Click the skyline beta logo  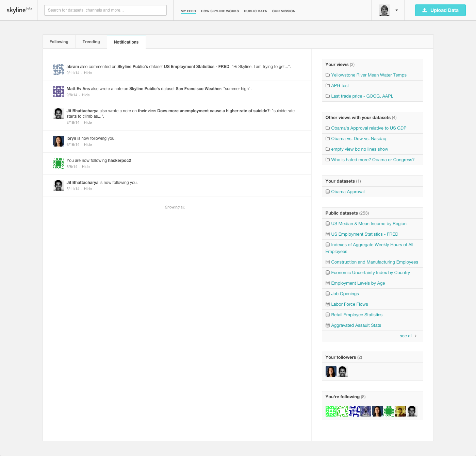pyautogui.click(x=19, y=10)
